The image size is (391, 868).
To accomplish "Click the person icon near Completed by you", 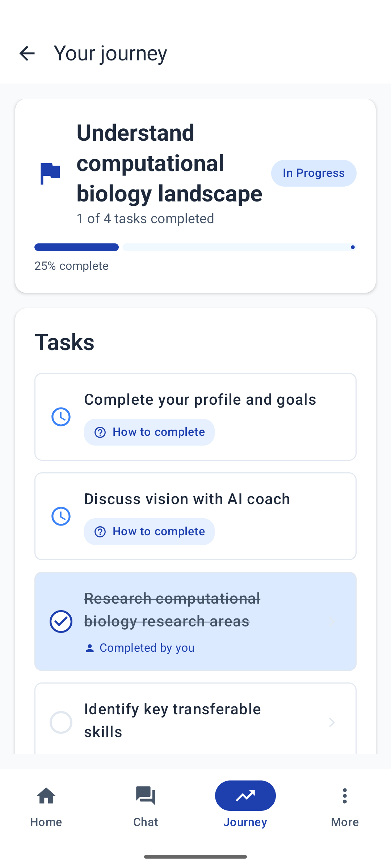I will tap(89, 648).
